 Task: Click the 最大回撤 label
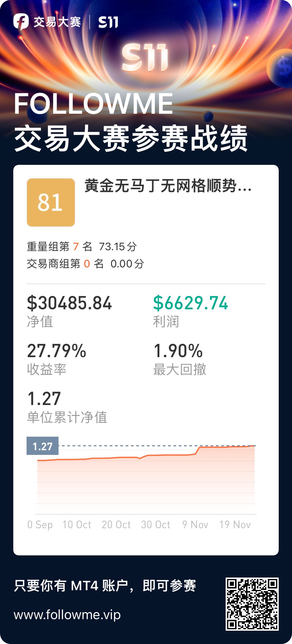tap(180, 369)
